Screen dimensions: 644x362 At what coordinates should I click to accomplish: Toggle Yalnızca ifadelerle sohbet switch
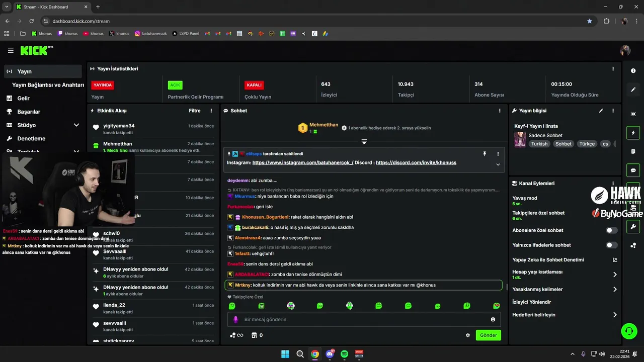coord(612,245)
